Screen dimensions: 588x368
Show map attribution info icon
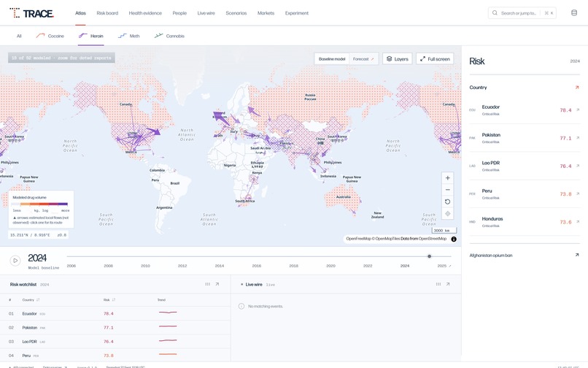coord(453,239)
